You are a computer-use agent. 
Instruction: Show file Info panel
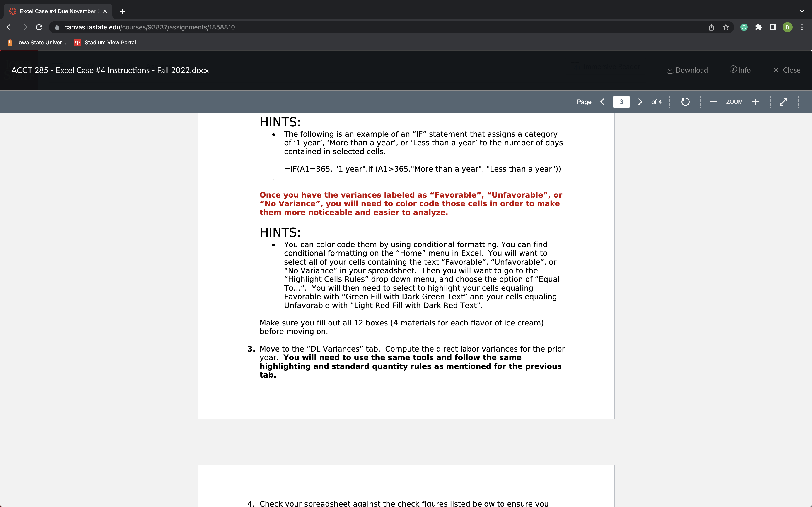tap(740, 70)
